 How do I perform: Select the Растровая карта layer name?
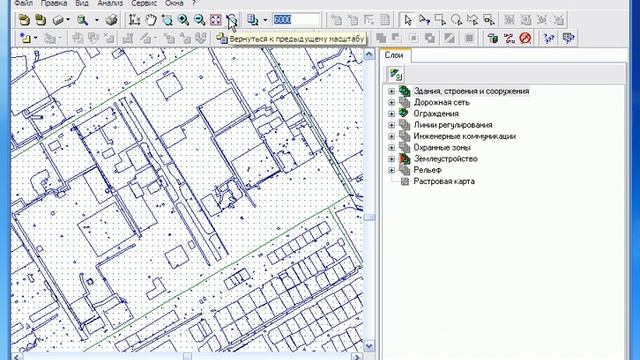444,182
